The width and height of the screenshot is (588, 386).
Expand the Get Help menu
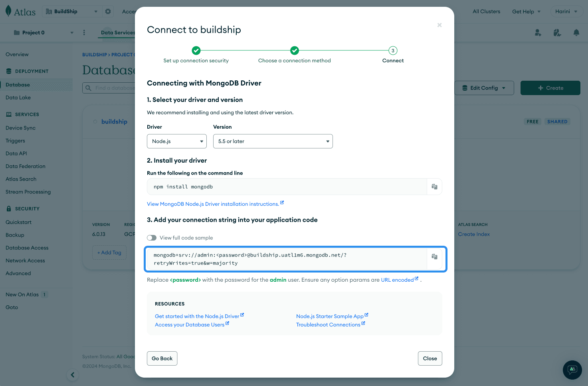point(526,12)
